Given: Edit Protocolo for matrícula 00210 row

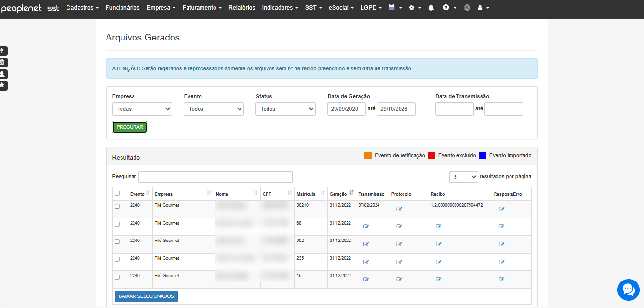Looking at the screenshot, I should (399, 209).
